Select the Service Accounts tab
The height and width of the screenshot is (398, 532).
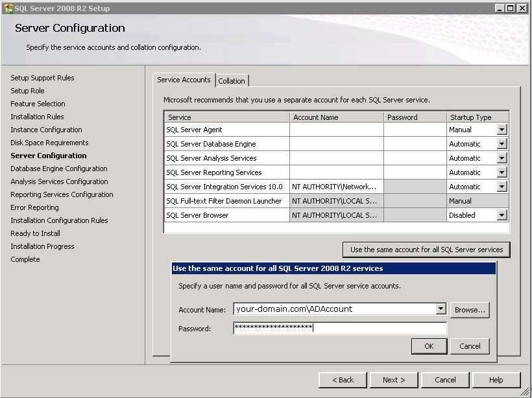pos(184,80)
